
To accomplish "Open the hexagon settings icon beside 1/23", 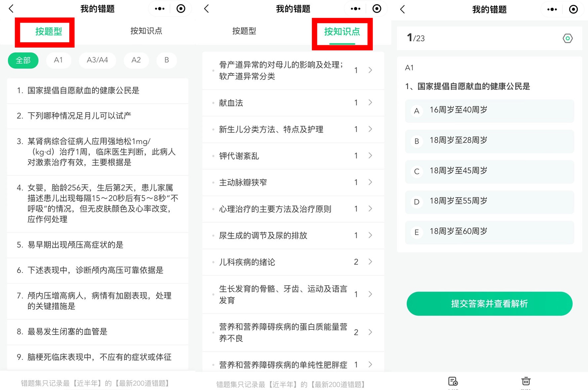I will click(567, 39).
